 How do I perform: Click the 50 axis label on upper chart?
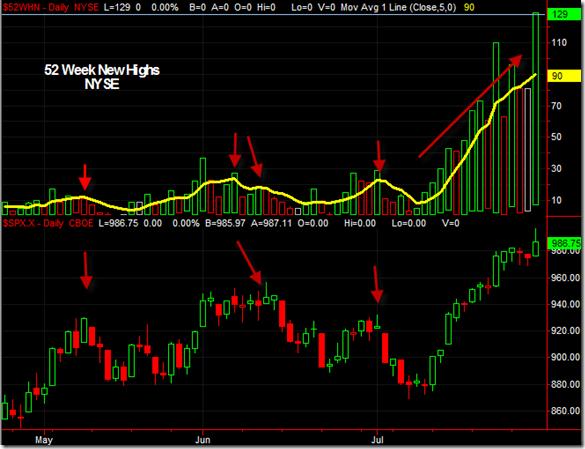tap(556, 137)
